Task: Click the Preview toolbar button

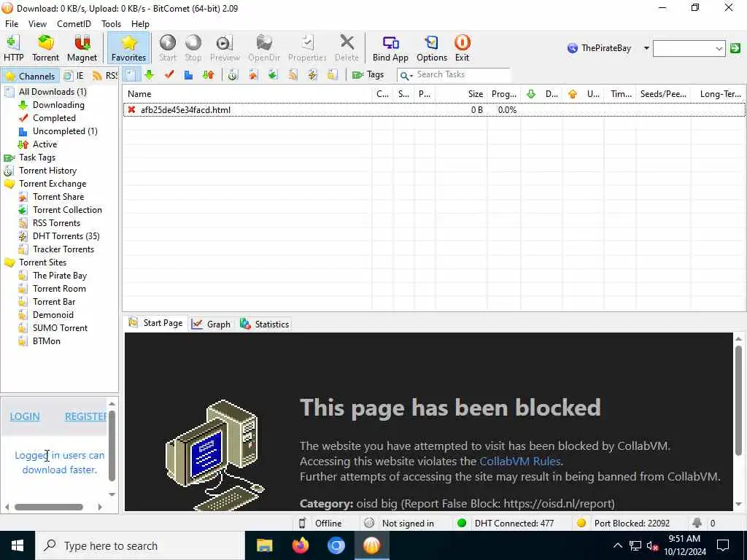Action: (225, 48)
